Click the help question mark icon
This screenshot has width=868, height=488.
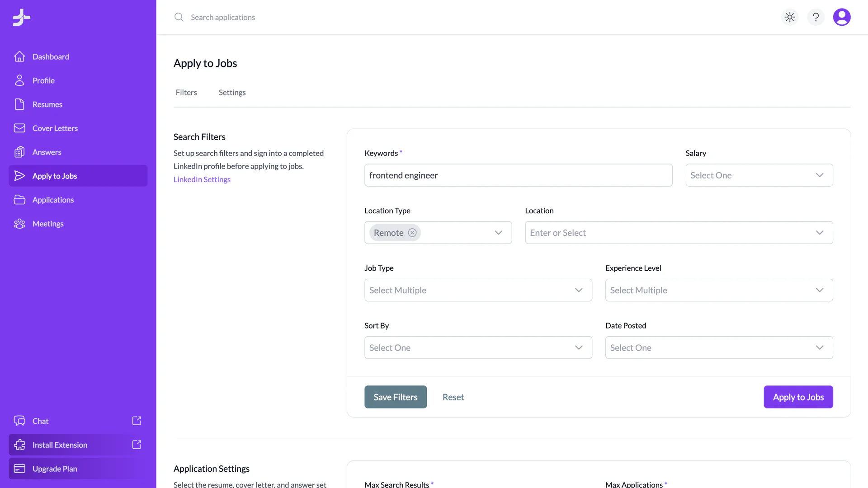816,17
